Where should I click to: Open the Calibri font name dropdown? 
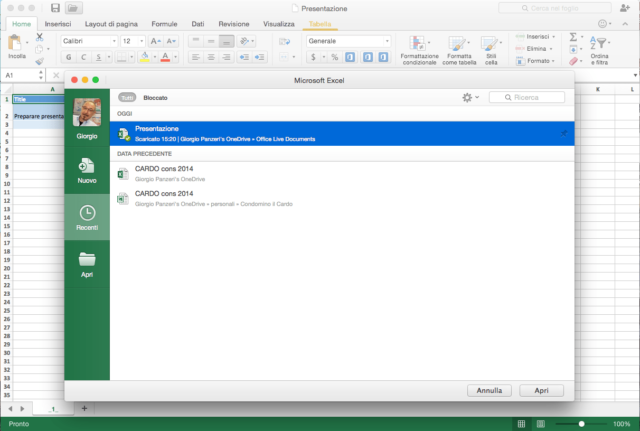point(114,41)
